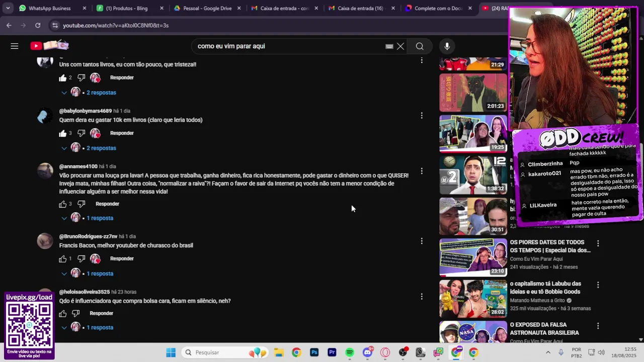
Task: Open OBS Studio from the taskbar
Action: [x=403, y=352]
